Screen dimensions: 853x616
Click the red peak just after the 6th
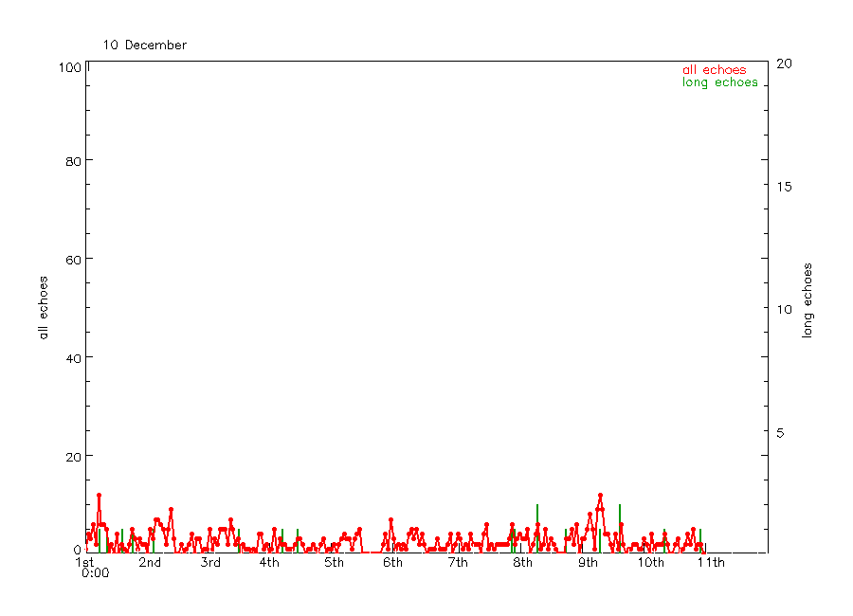pos(390,519)
